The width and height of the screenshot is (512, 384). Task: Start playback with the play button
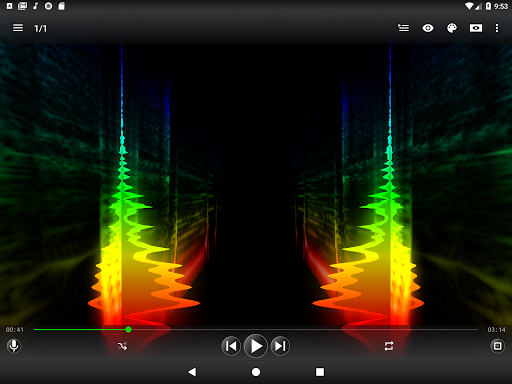[x=256, y=346]
